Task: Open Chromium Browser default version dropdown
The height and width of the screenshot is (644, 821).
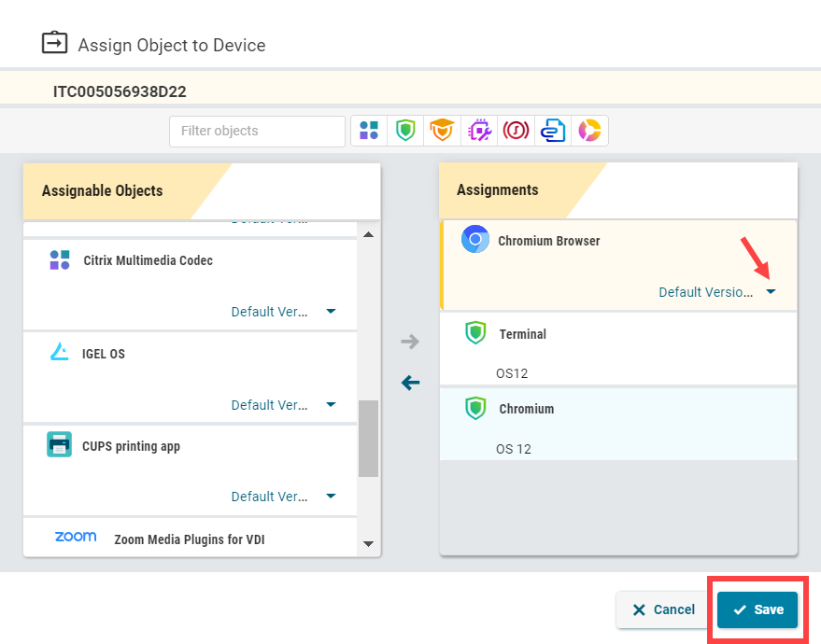Action: coord(771,292)
